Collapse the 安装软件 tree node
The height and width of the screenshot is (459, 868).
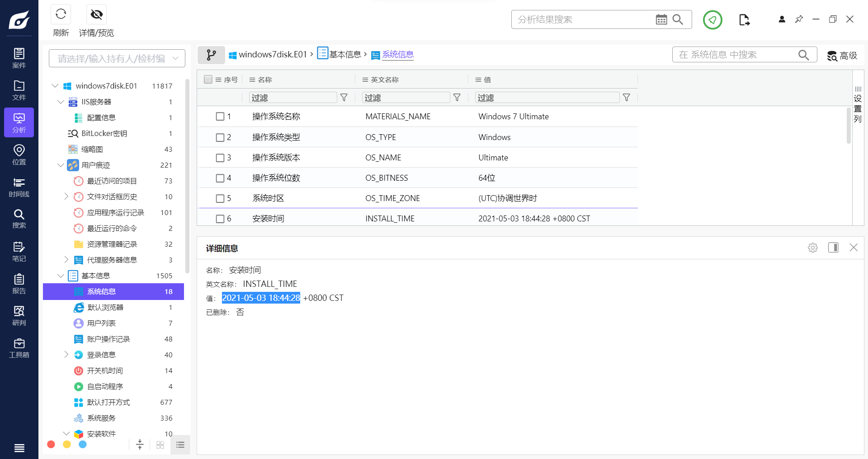click(66, 433)
